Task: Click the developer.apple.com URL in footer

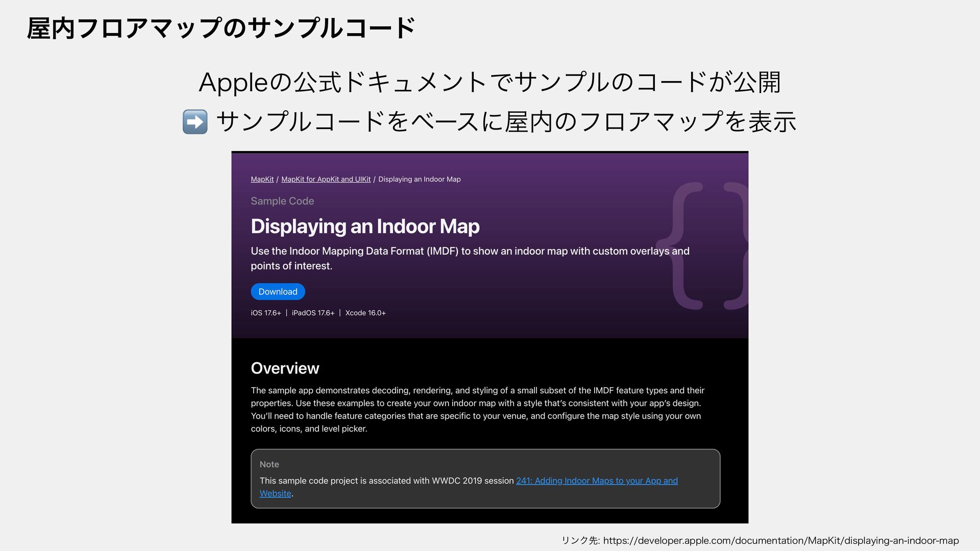Action: pyautogui.click(x=781, y=540)
